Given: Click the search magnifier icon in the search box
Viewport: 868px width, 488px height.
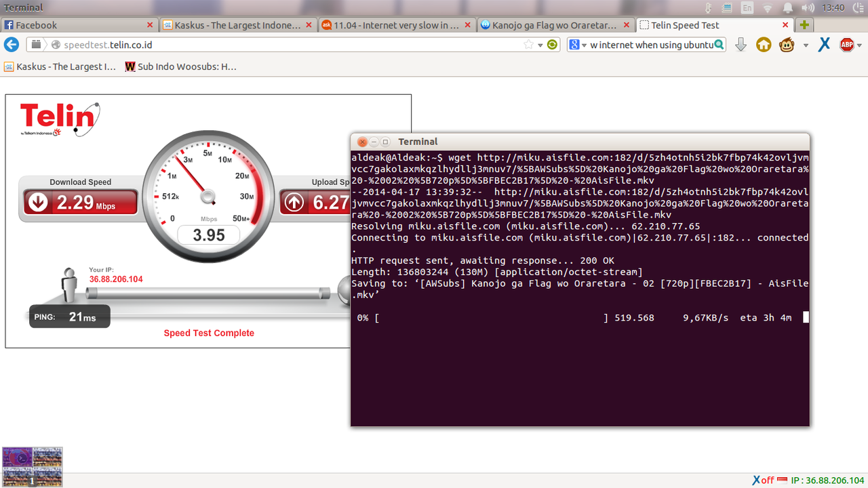Looking at the screenshot, I should click(x=719, y=45).
